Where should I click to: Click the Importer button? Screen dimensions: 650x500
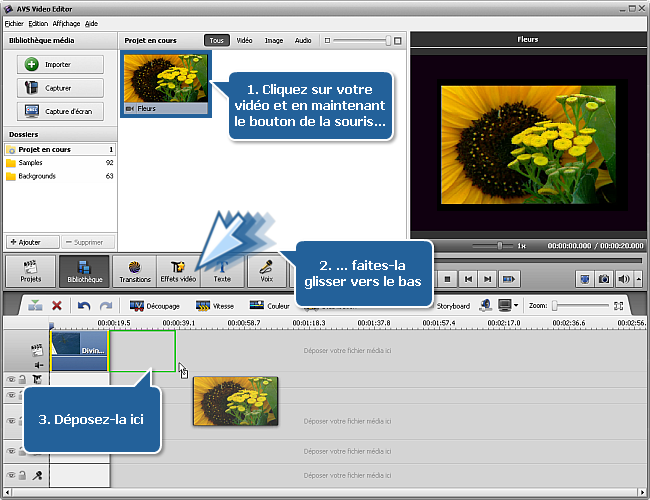60,64
